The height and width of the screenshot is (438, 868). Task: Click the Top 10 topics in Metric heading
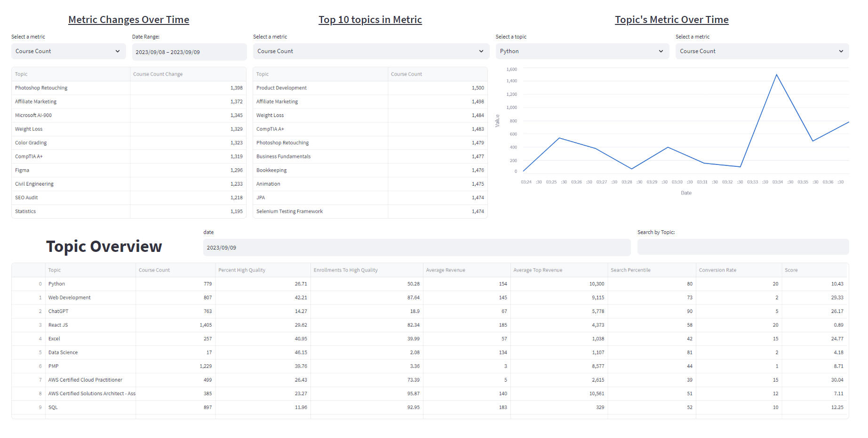point(370,20)
